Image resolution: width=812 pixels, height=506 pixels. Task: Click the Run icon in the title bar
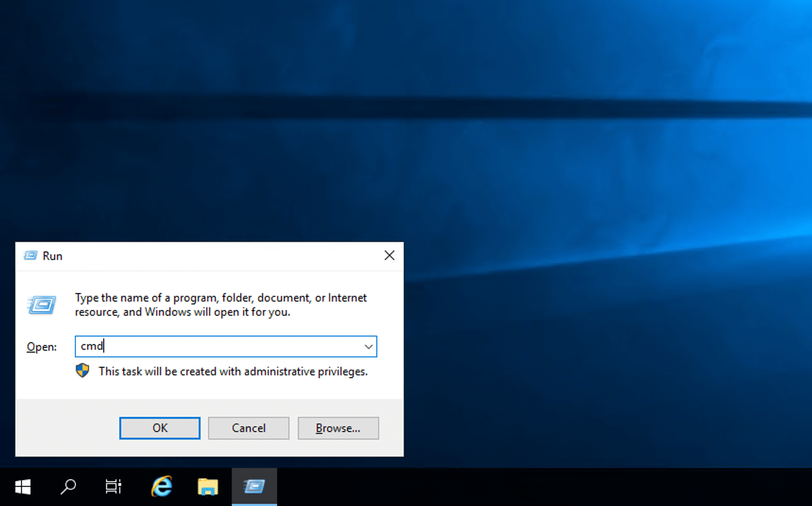tap(31, 256)
